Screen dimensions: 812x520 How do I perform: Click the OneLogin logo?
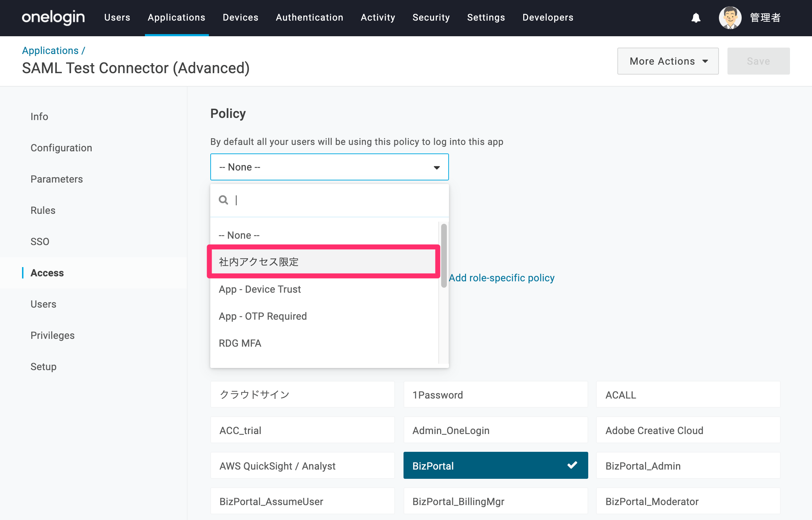[53, 17]
